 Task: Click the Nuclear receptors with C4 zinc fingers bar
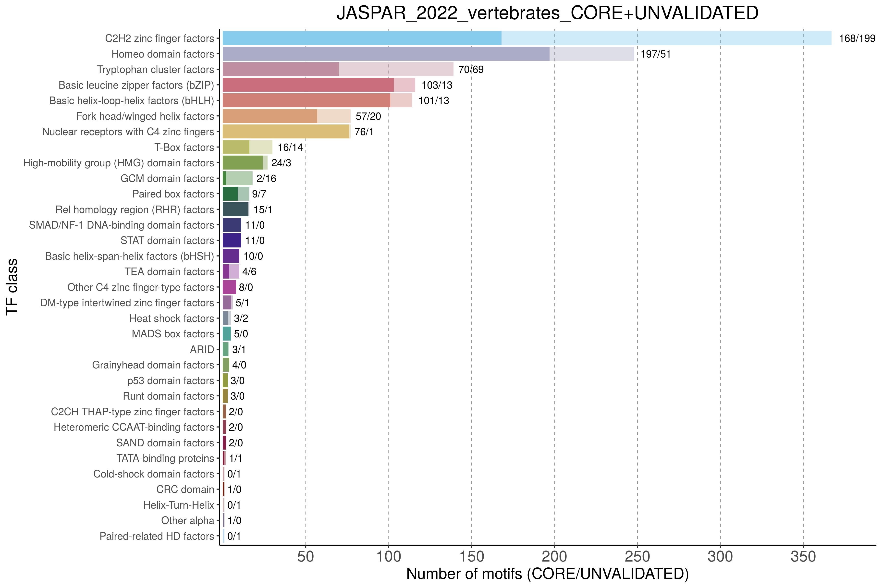286,132
